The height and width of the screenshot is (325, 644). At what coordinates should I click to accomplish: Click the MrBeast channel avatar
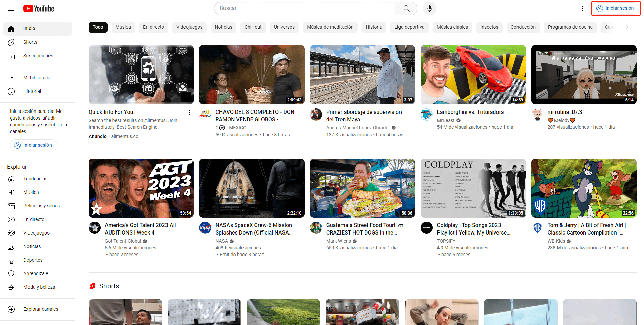point(426,115)
